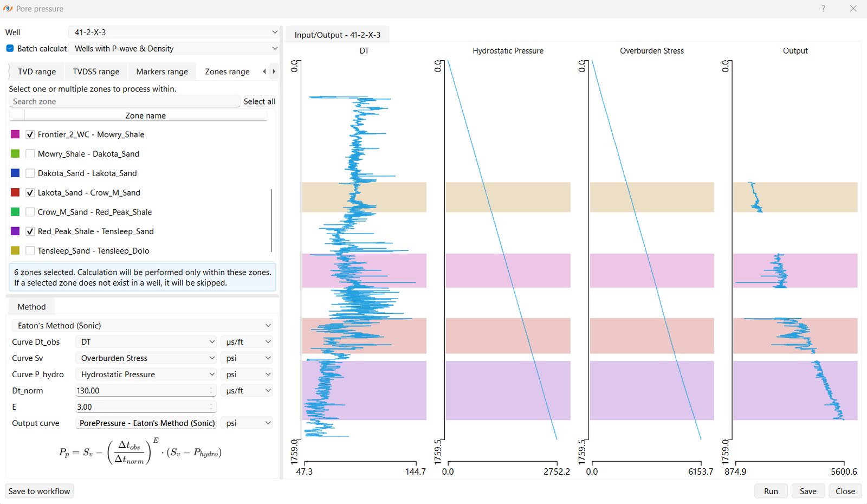Click the Run button

[771, 491]
